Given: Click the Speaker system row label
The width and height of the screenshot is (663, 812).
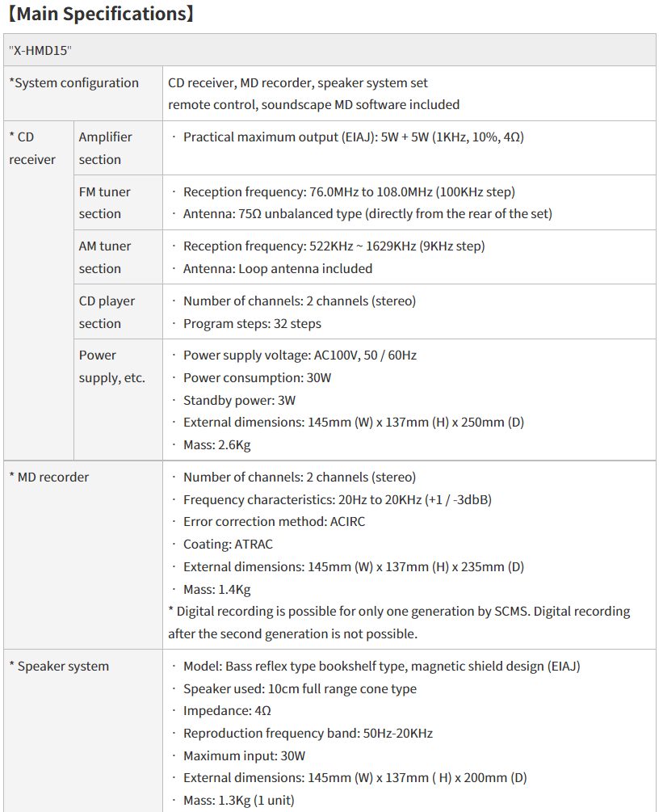Looking at the screenshot, I should [x=59, y=666].
